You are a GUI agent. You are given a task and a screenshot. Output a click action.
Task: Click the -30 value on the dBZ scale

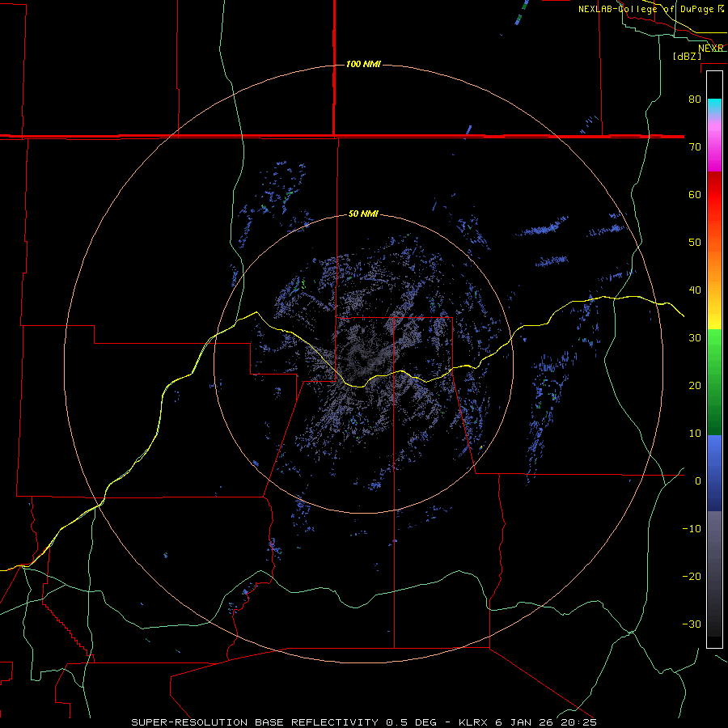(692, 624)
